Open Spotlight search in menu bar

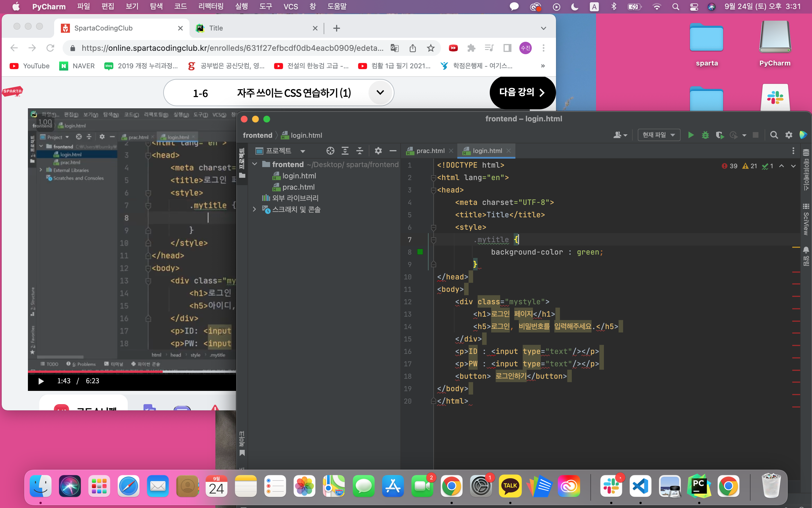coord(676,6)
